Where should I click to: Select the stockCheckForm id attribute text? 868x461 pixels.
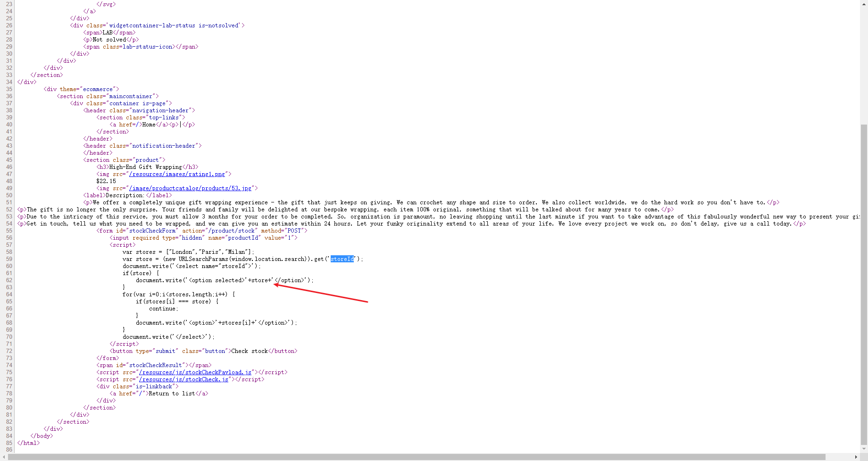click(x=152, y=230)
